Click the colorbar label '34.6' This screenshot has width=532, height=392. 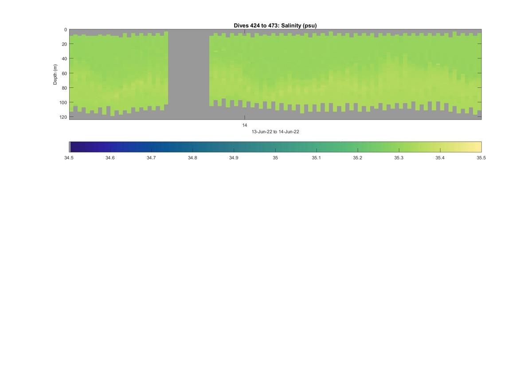pos(110,158)
